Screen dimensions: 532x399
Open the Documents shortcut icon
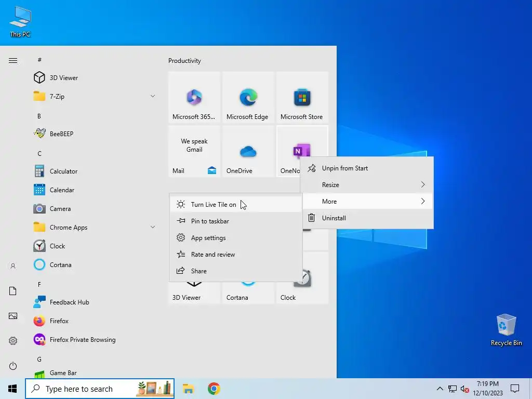coord(13,291)
